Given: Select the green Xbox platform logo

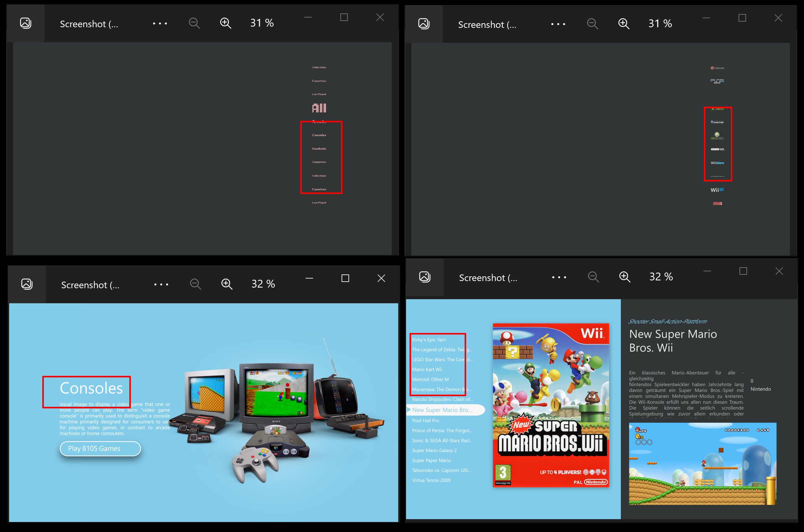Looking at the screenshot, I should coord(718,109).
